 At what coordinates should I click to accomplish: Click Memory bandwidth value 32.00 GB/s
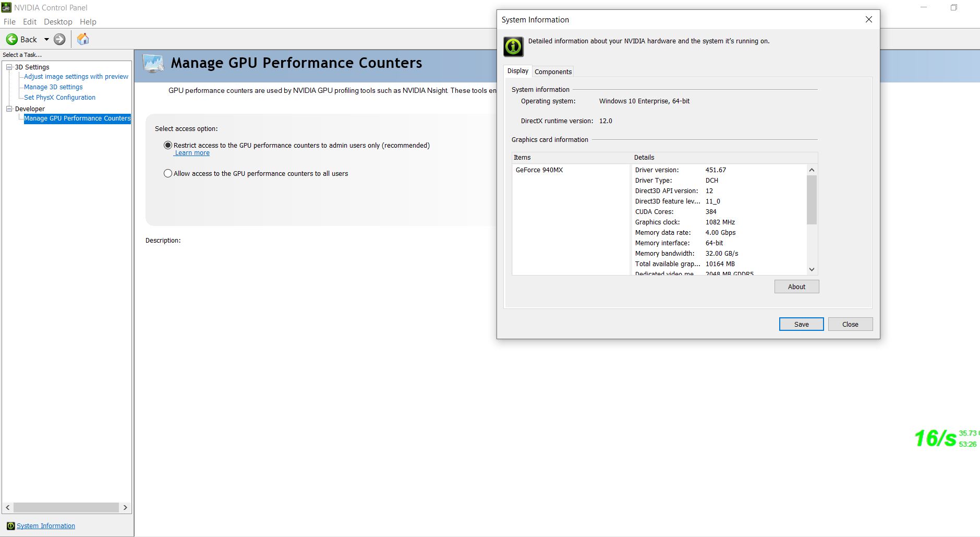pyautogui.click(x=722, y=254)
